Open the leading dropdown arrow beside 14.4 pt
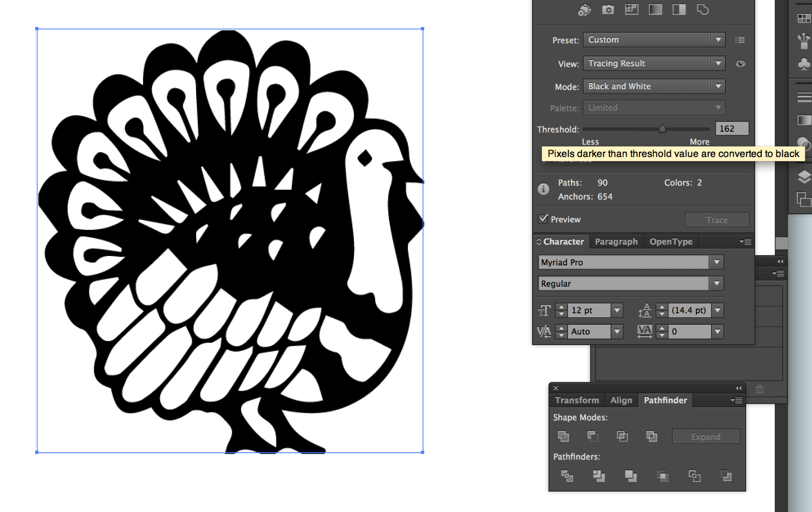 [718, 311]
